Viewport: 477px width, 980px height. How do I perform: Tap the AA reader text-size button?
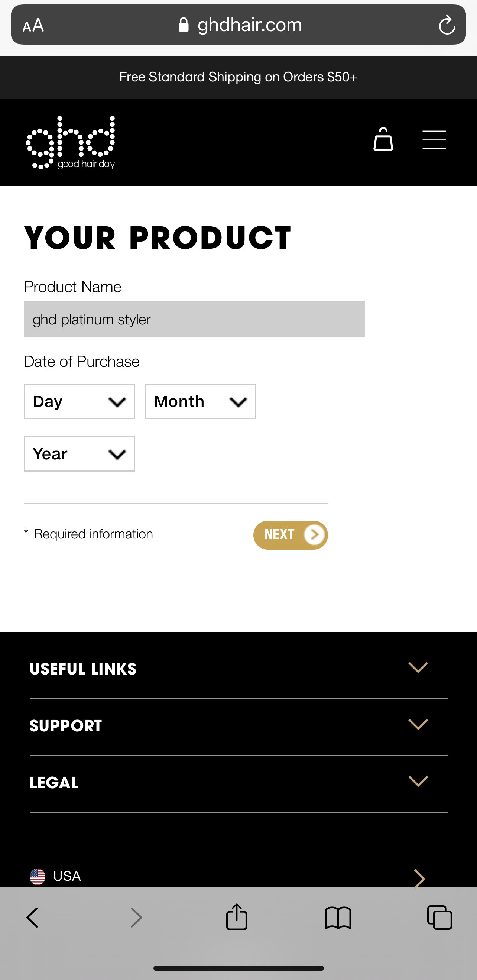(33, 26)
